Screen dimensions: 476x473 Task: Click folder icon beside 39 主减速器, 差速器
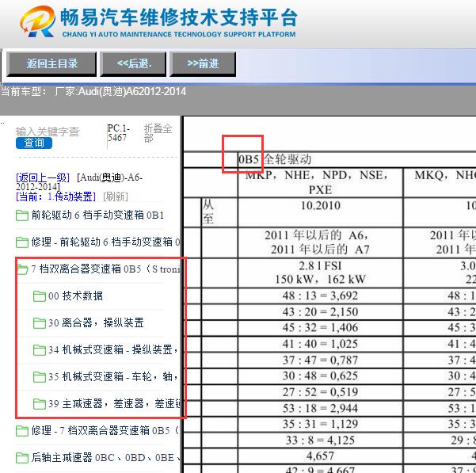point(39,404)
